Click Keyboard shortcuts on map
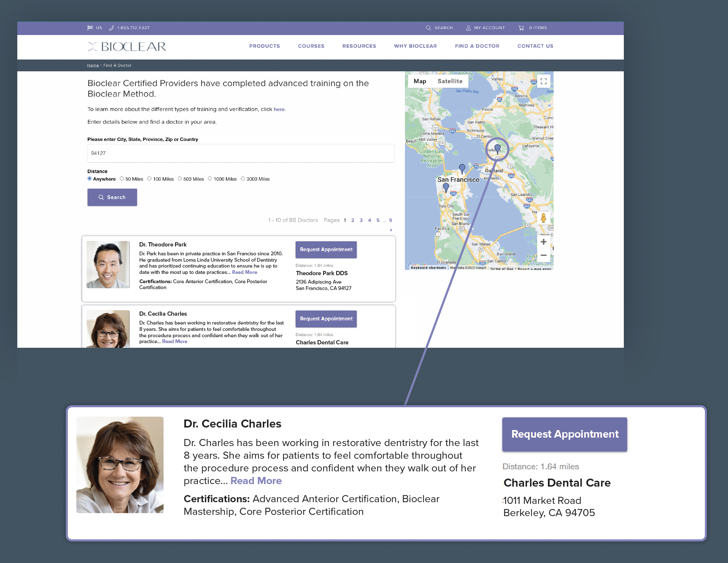The height and width of the screenshot is (563, 728). (x=428, y=268)
